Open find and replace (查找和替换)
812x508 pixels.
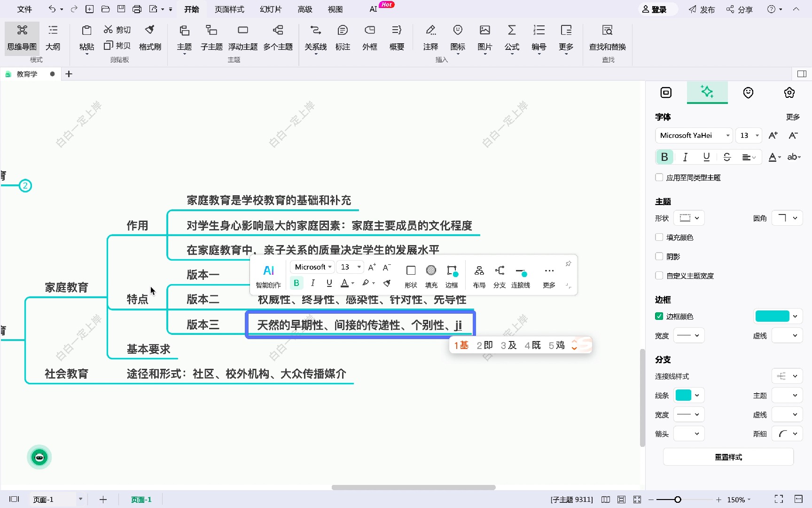click(x=608, y=38)
